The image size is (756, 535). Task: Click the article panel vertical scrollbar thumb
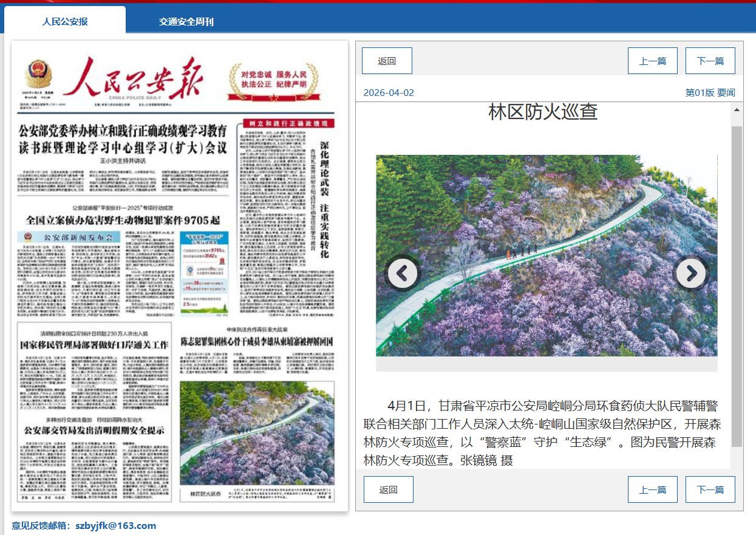(x=737, y=285)
